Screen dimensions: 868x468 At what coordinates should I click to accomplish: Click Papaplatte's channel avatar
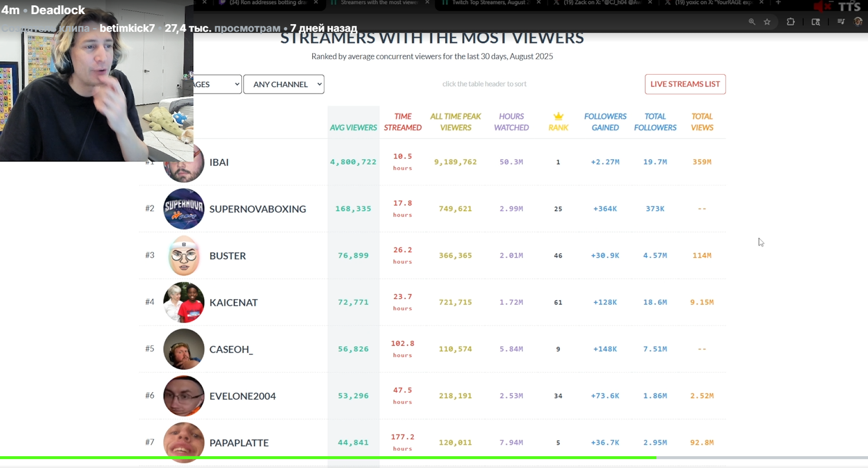click(184, 443)
